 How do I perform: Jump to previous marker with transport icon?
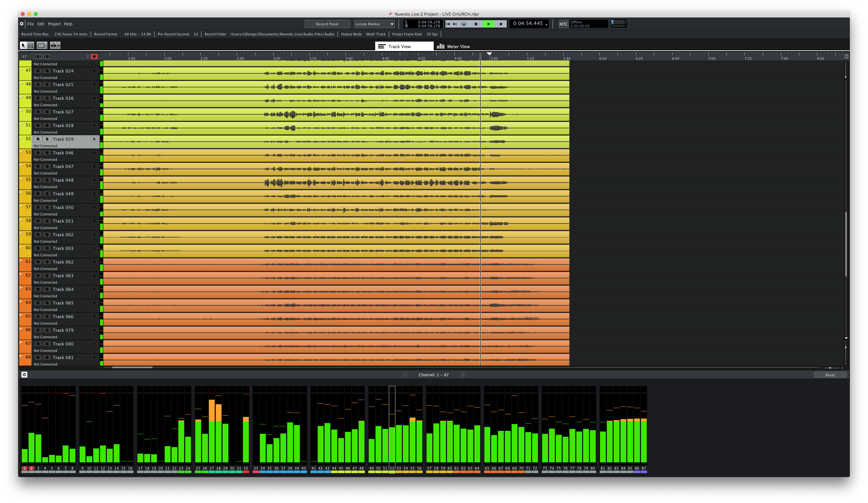[449, 24]
